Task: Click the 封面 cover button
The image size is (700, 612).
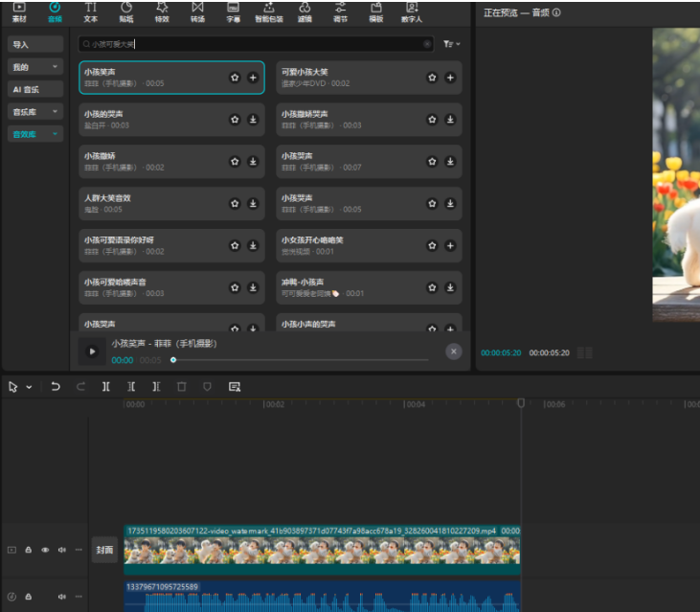Action: (x=104, y=550)
